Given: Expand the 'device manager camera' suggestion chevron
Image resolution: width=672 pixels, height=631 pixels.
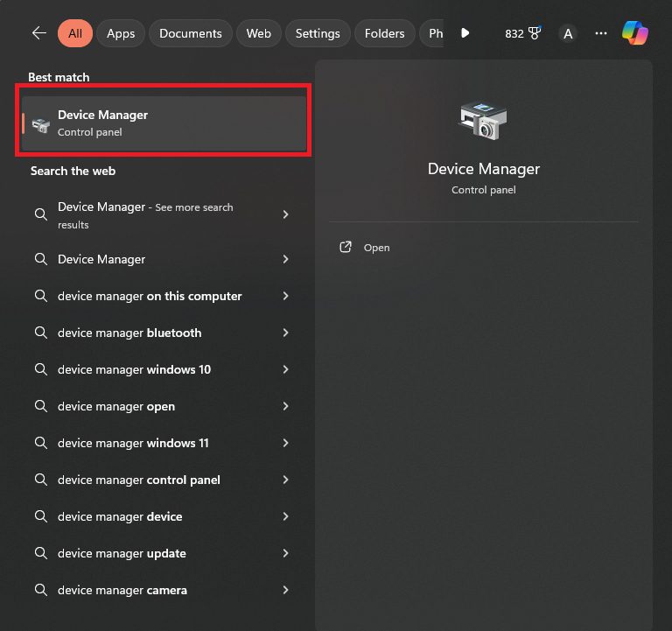Looking at the screenshot, I should pyautogui.click(x=285, y=591).
